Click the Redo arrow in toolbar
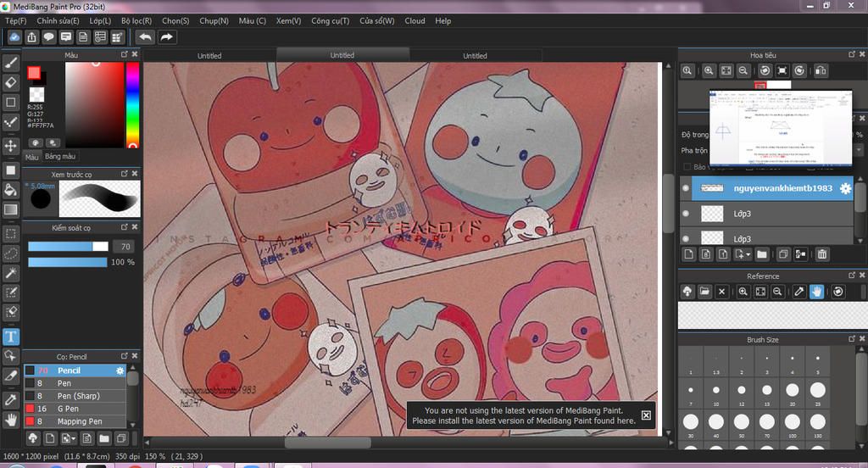Screen dimensions: 868x468 (x=166, y=37)
